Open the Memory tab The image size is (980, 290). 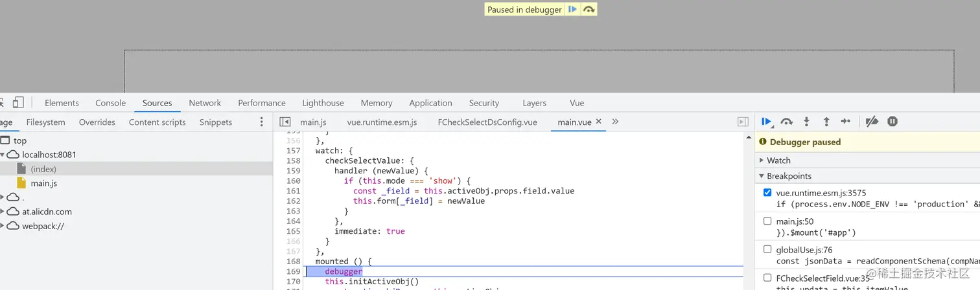(x=377, y=103)
